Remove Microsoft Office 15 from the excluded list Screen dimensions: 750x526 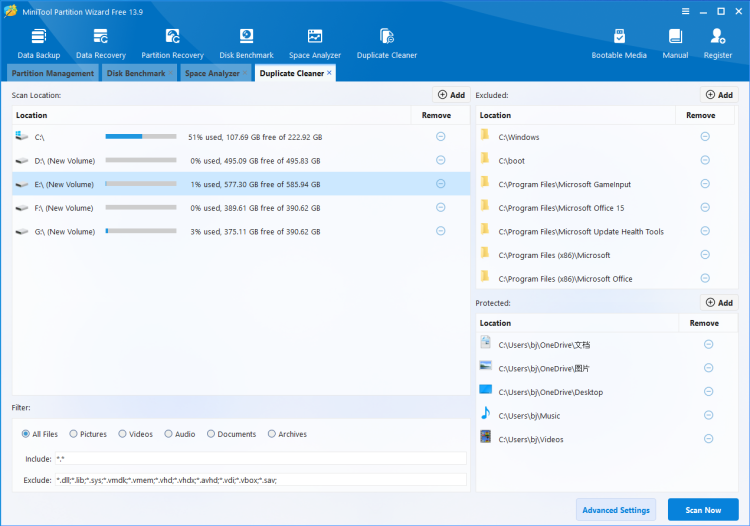[x=705, y=208]
